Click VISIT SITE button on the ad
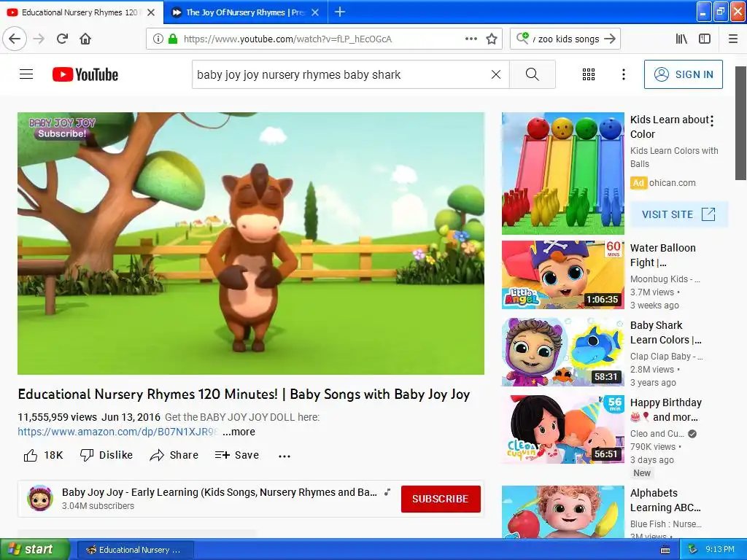747x560 pixels. pos(679,214)
